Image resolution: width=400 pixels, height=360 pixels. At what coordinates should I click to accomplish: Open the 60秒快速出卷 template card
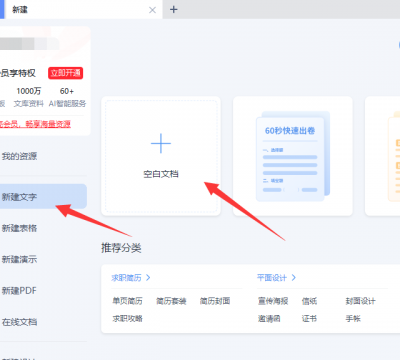(293, 156)
